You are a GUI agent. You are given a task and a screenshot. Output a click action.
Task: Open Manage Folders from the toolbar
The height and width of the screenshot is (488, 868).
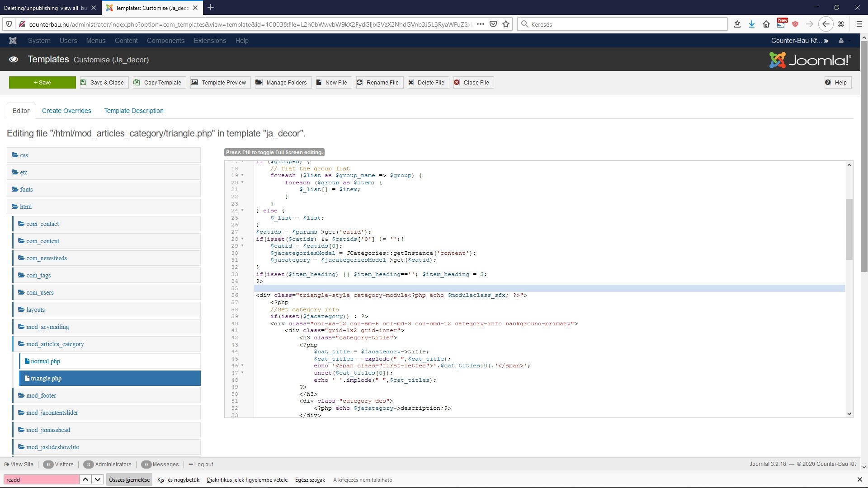click(x=282, y=83)
